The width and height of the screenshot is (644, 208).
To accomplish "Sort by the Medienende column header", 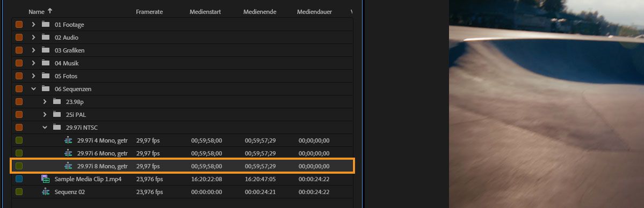I will pyautogui.click(x=259, y=12).
